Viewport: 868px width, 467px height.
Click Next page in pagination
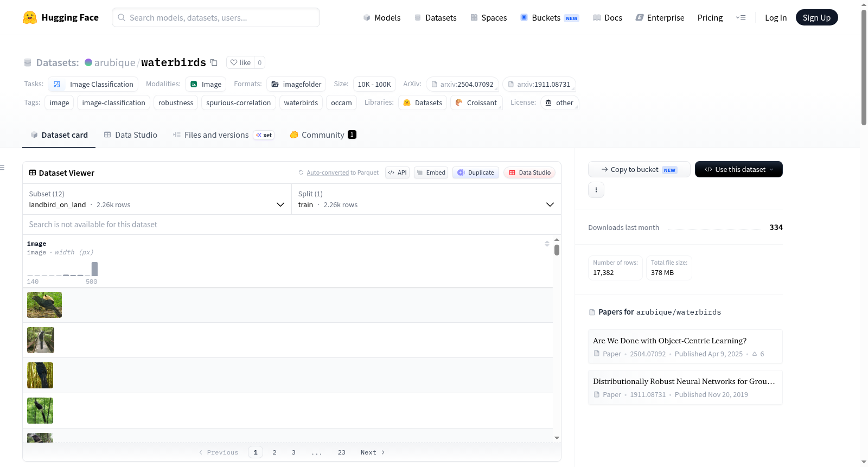pyautogui.click(x=373, y=452)
